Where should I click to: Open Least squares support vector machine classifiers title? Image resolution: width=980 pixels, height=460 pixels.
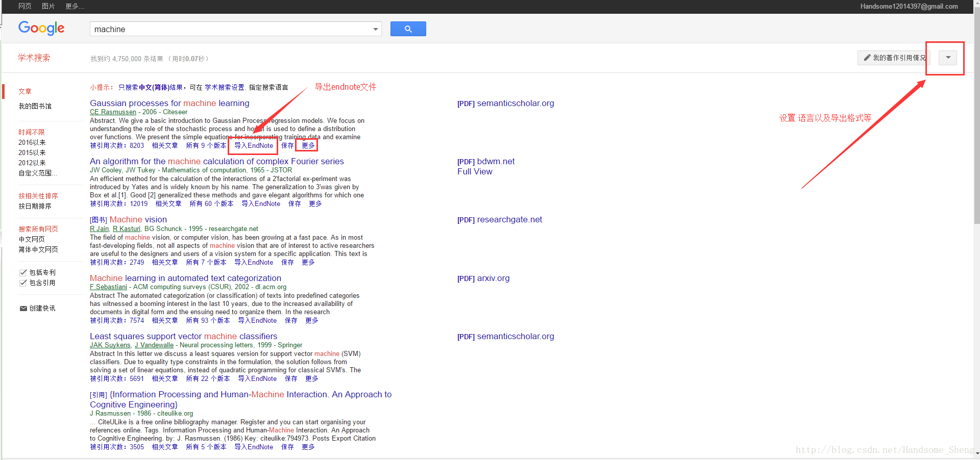(184, 336)
